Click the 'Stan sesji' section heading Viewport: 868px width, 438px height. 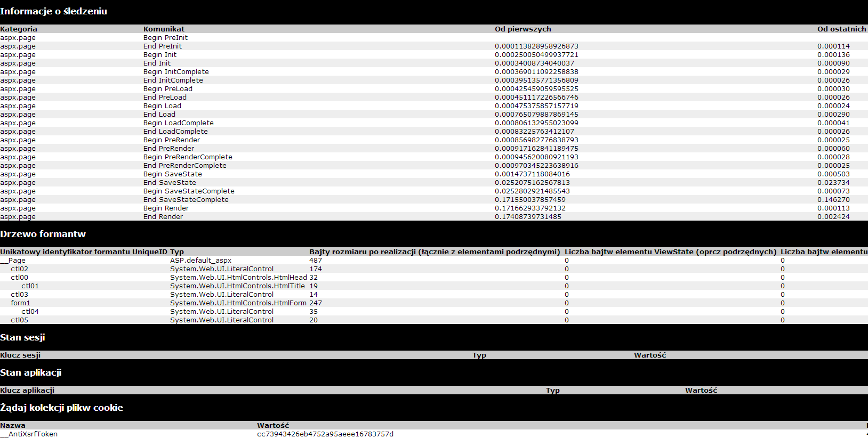tap(22, 337)
